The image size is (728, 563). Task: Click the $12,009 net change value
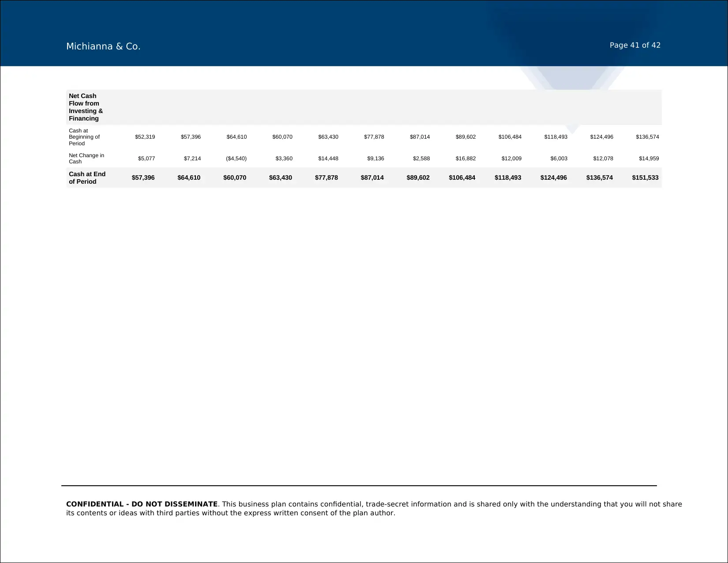coord(512,159)
